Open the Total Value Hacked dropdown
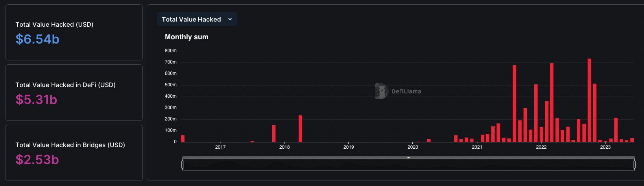 click(197, 19)
